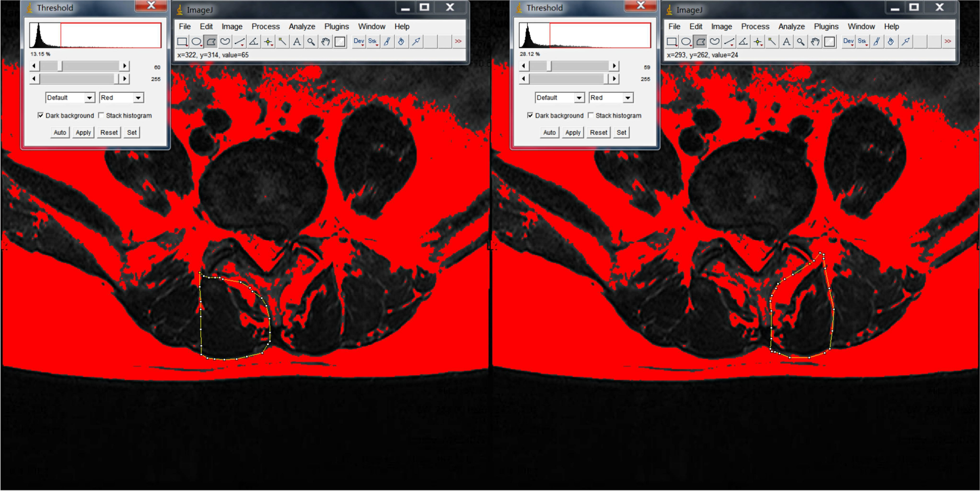Image resolution: width=980 pixels, height=491 pixels.
Task: Select Rectangle tool in left ImageJ window
Action: point(182,42)
